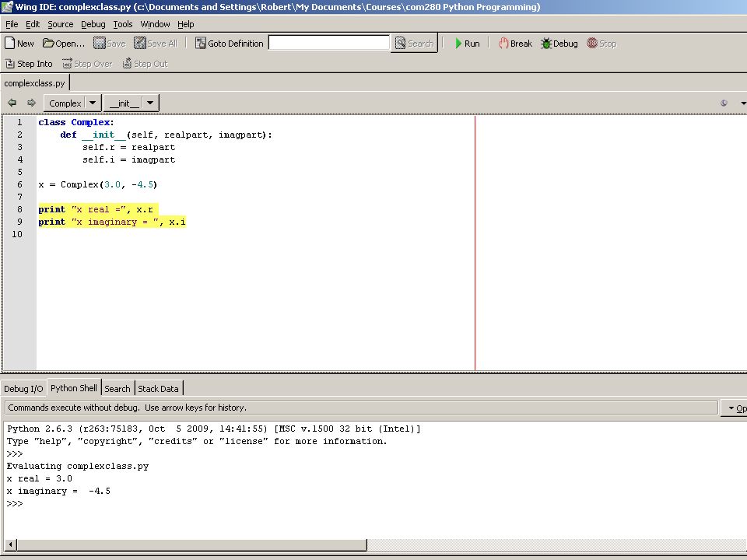
Task: Switch to the Debug I/O tab
Action: pos(23,389)
